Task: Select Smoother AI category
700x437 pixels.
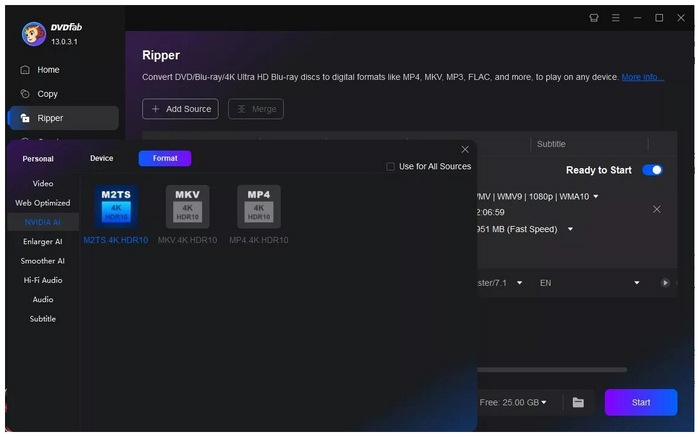Action: 43,261
